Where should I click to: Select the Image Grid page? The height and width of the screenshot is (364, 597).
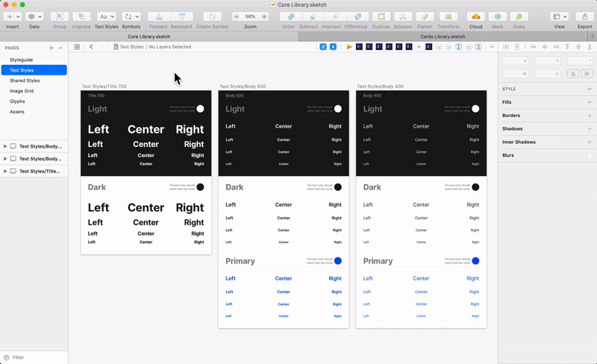click(34, 91)
